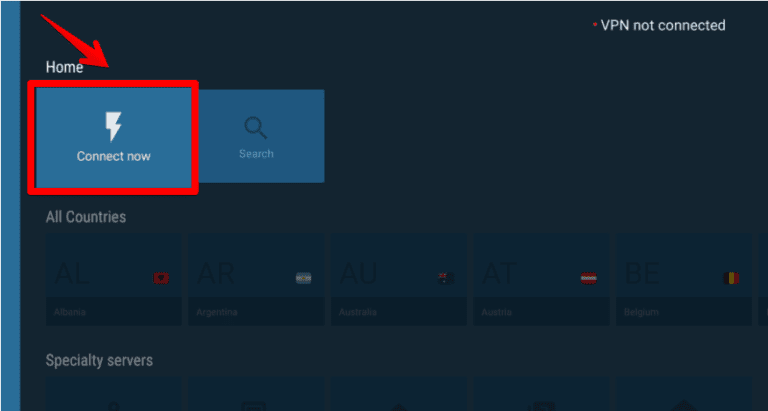This screenshot has height=411, width=768.
Task: Select the All Countries section heading
Action: click(86, 217)
